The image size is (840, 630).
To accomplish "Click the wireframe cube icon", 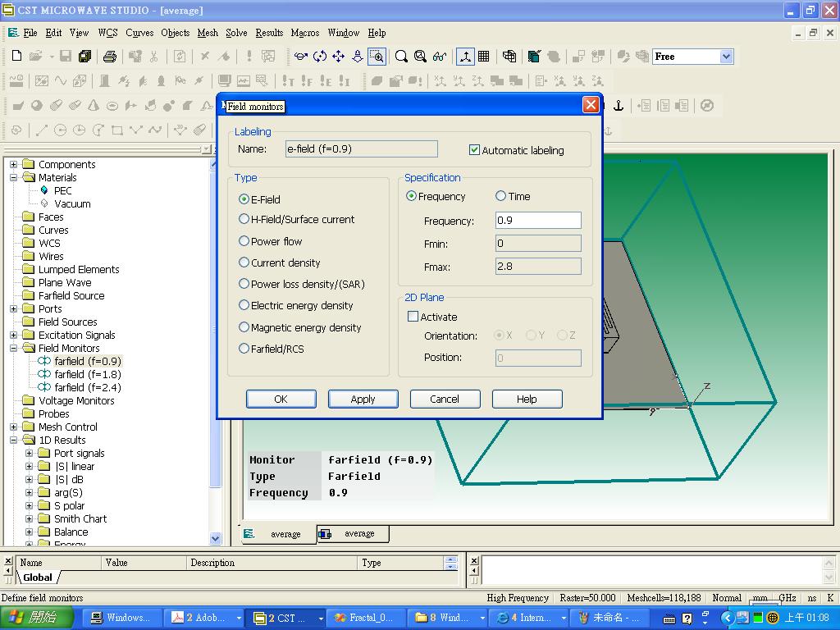I will [x=509, y=56].
